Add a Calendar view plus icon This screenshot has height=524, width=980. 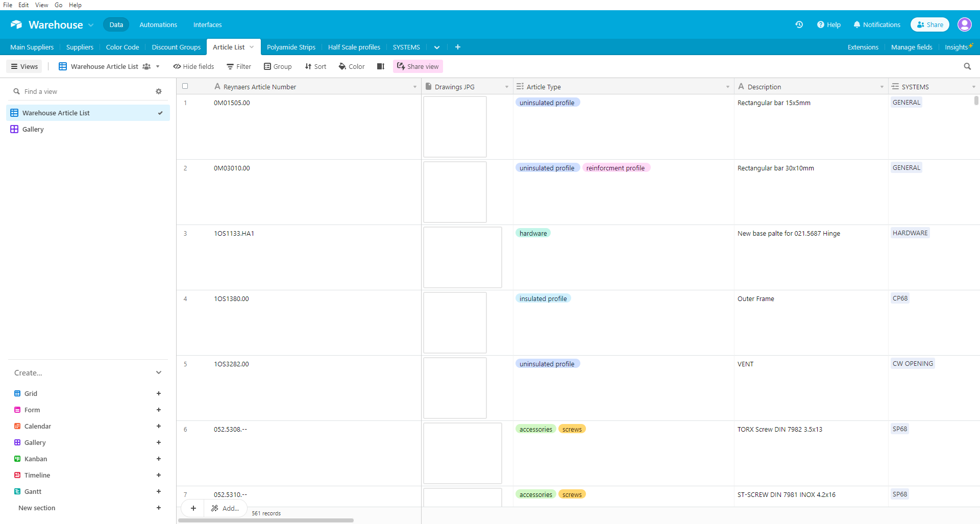tap(159, 426)
